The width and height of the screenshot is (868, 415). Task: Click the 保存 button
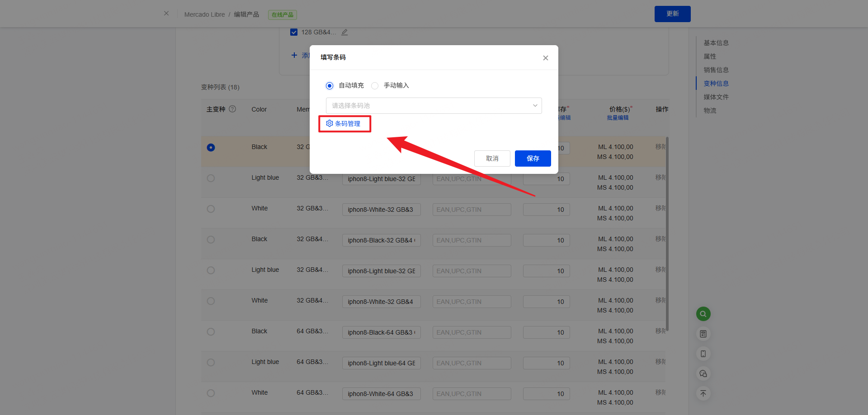click(x=533, y=159)
